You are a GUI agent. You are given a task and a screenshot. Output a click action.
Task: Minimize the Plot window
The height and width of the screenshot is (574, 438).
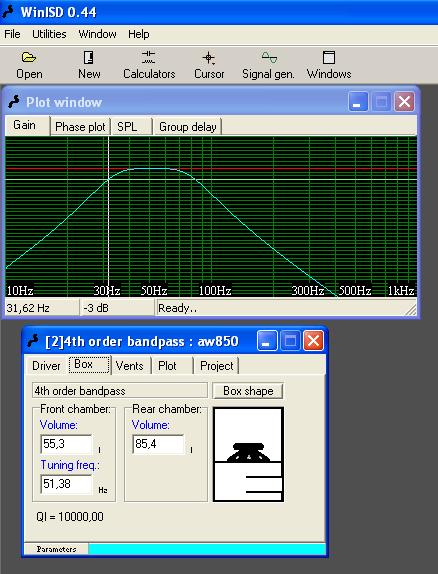point(358,102)
